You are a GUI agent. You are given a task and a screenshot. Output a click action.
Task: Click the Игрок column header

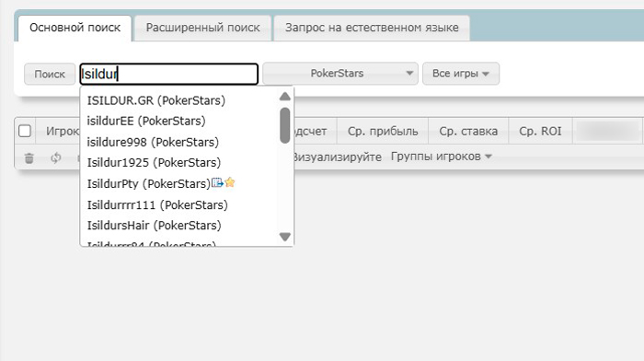point(62,131)
